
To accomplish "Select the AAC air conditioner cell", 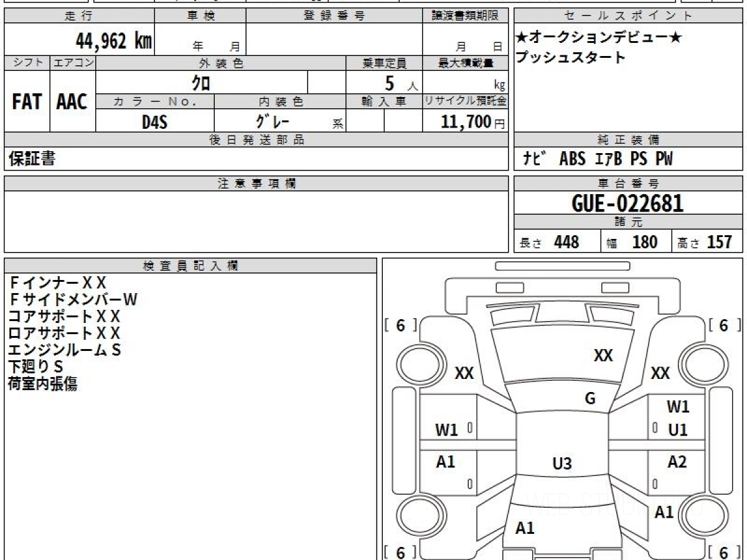I will coord(72,102).
